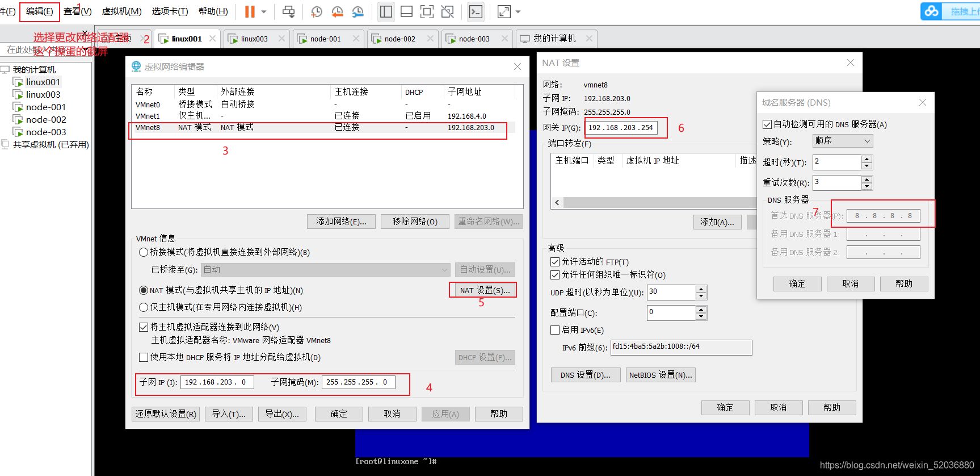Switch to the node-003 tab

pyautogui.click(x=474, y=39)
